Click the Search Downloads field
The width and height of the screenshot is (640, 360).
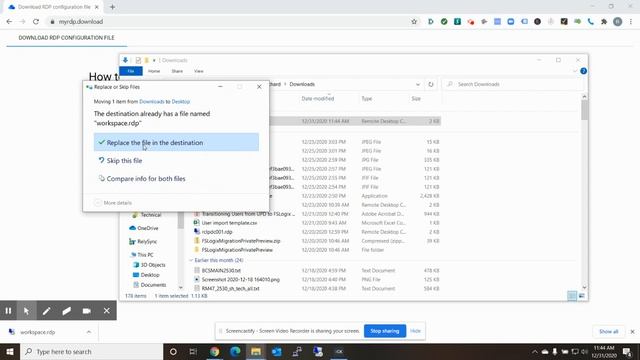pyautogui.click(x=512, y=84)
